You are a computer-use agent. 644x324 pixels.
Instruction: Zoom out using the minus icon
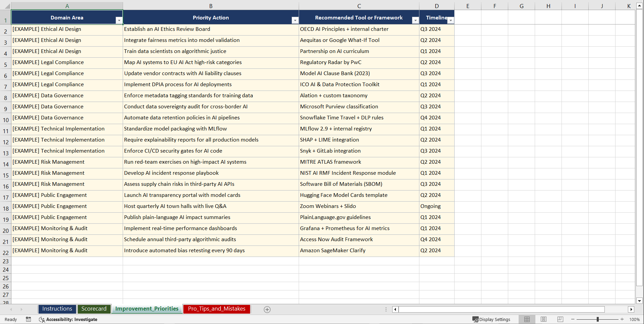tap(573, 319)
